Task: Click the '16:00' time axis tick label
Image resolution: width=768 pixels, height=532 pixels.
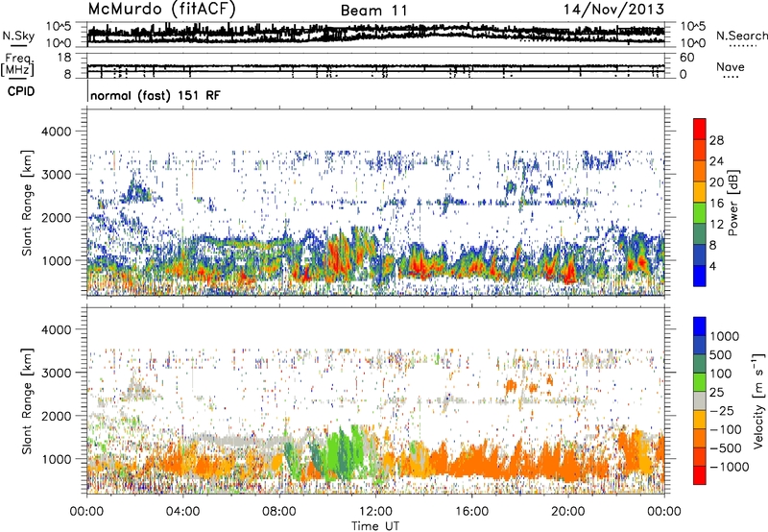Action: pos(471,512)
